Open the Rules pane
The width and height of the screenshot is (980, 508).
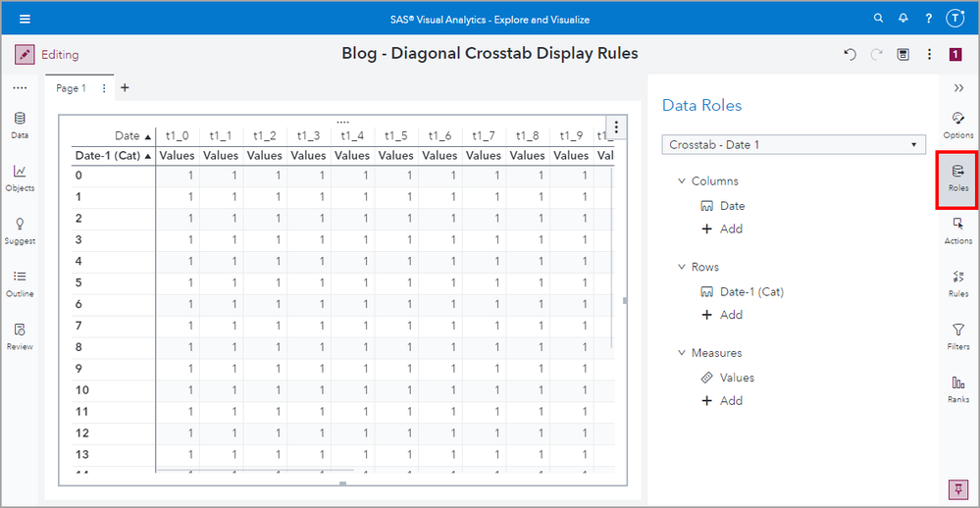pyautogui.click(x=958, y=284)
